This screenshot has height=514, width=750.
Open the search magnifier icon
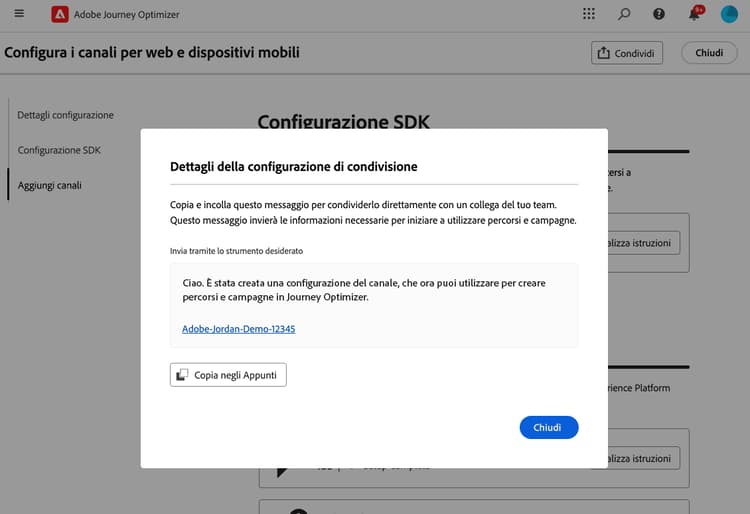(x=624, y=14)
